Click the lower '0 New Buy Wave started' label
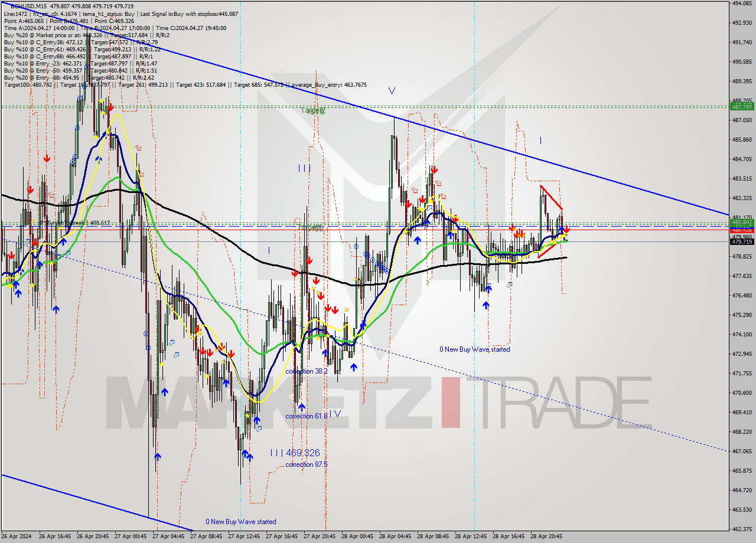Viewport: 756px width, 543px height. point(240,522)
